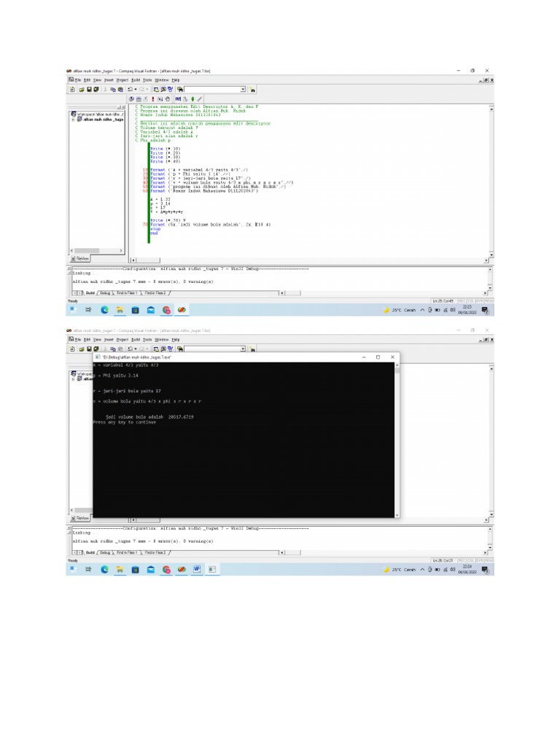Expand Find combo dropdown arrow in console screenshot
The image size is (560, 747).
click(244, 349)
